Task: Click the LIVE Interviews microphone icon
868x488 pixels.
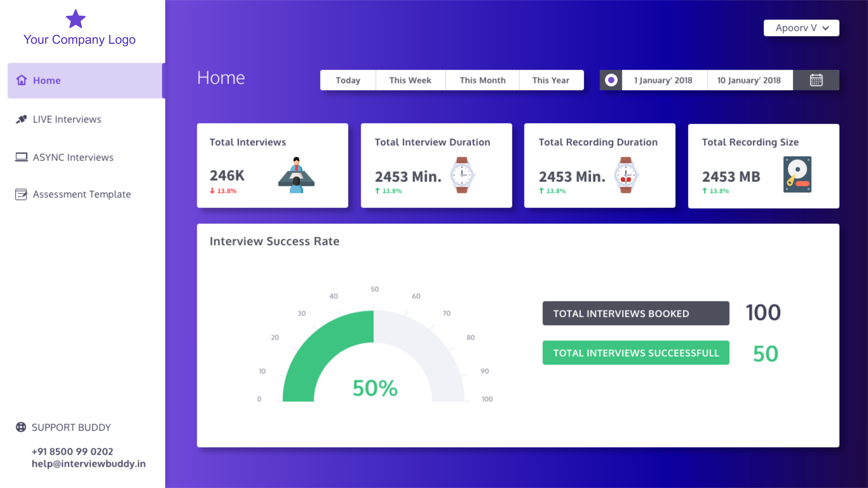Action: [x=21, y=119]
